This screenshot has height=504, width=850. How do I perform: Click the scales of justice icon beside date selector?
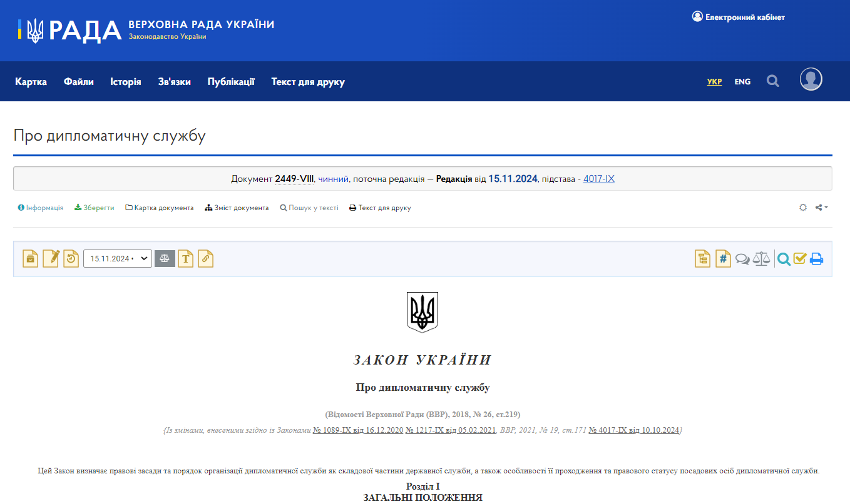point(165,258)
